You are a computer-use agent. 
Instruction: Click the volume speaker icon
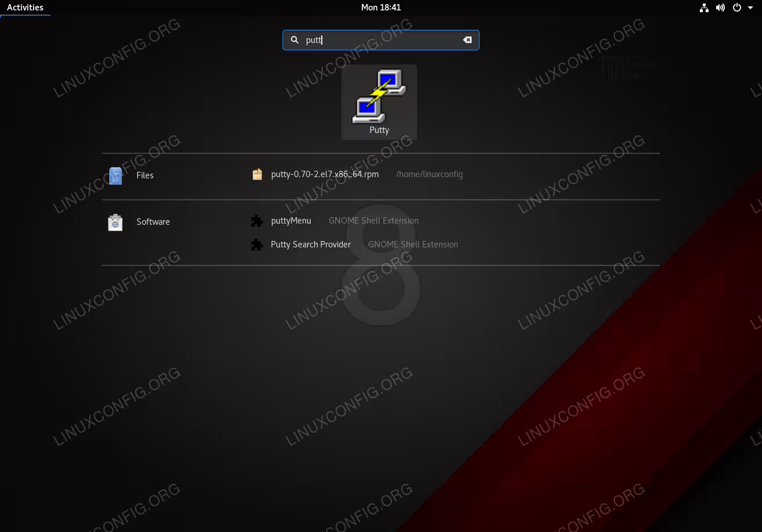point(720,8)
